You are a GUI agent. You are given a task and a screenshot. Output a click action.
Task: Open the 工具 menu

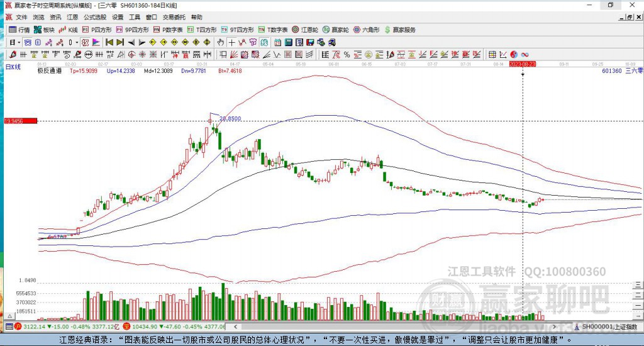pyautogui.click(x=135, y=17)
